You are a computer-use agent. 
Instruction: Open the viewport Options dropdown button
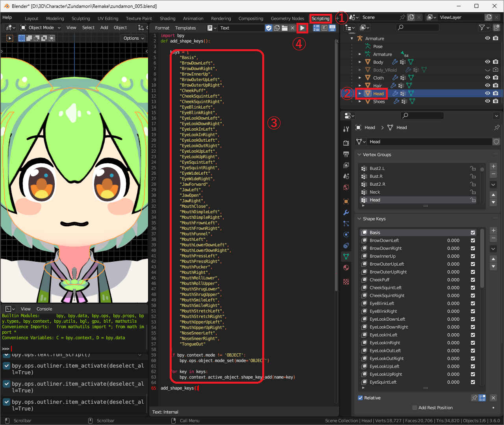tap(133, 38)
